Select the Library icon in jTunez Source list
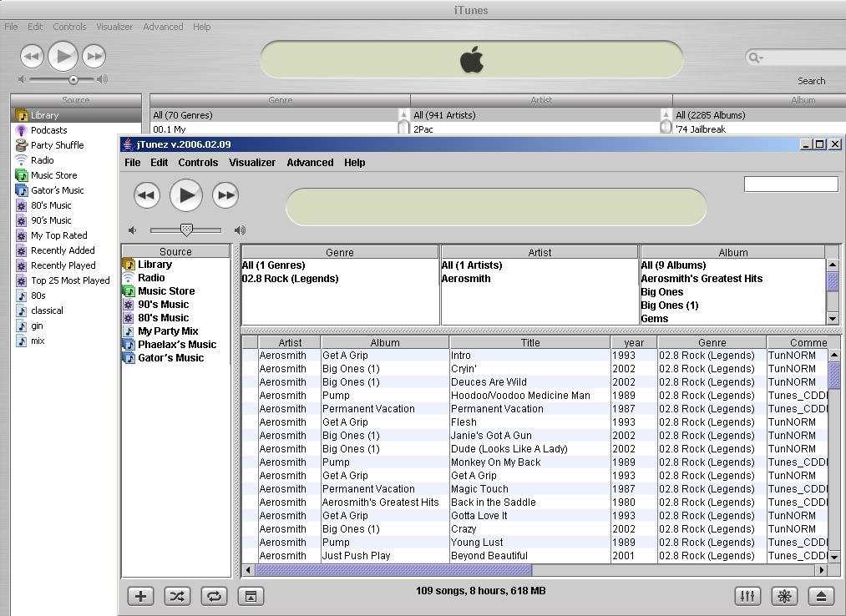 (129, 265)
